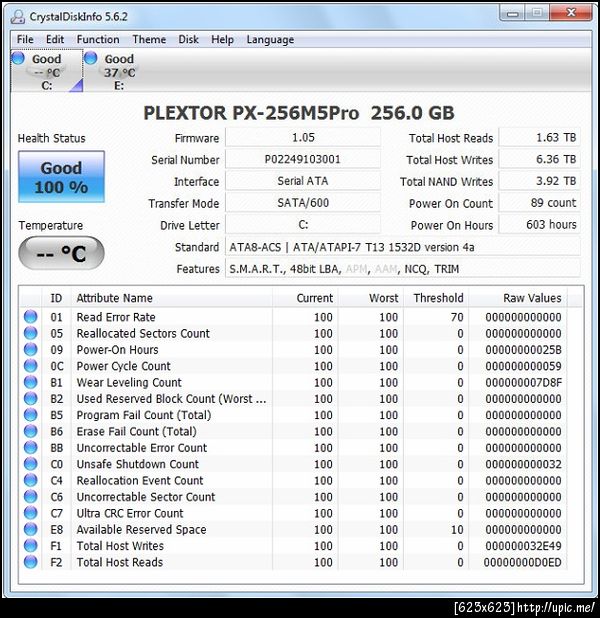Open the Language menu
This screenshot has width=600, height=618.
(x=270, y=39)
